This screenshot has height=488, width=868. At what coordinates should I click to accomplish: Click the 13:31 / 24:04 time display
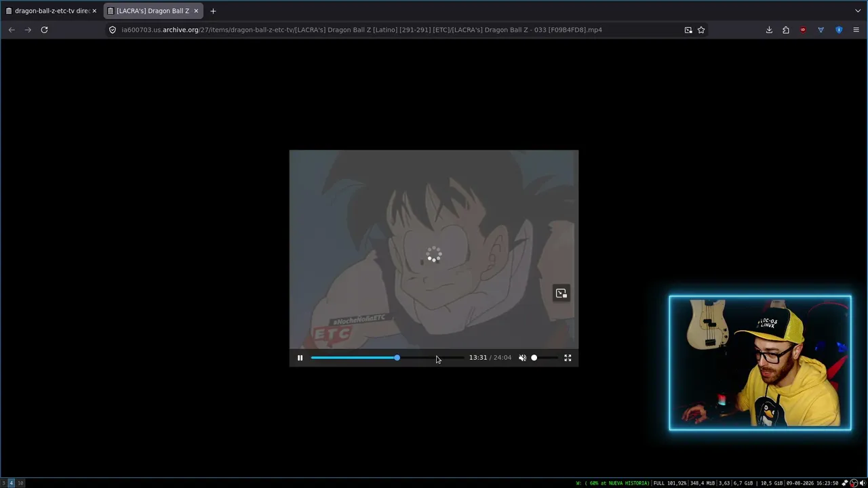point(490,358)
